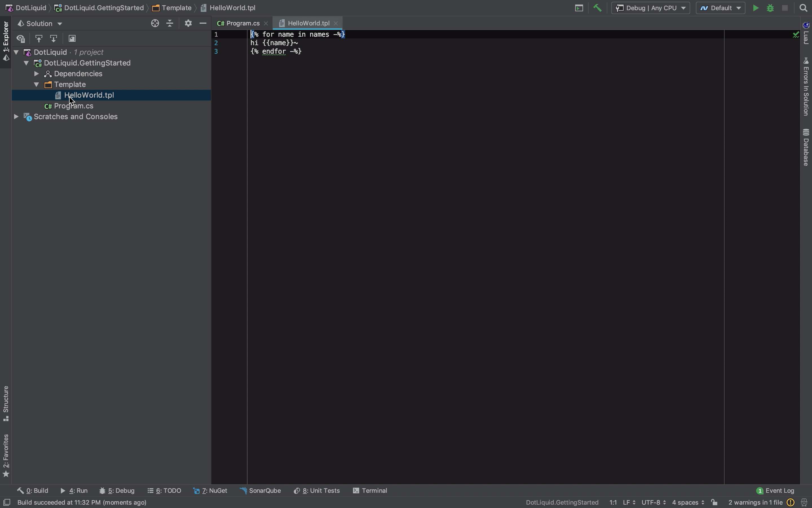812x508 pixels.
Task: Open the SonarQube tool window
Action: pos(261,491)
